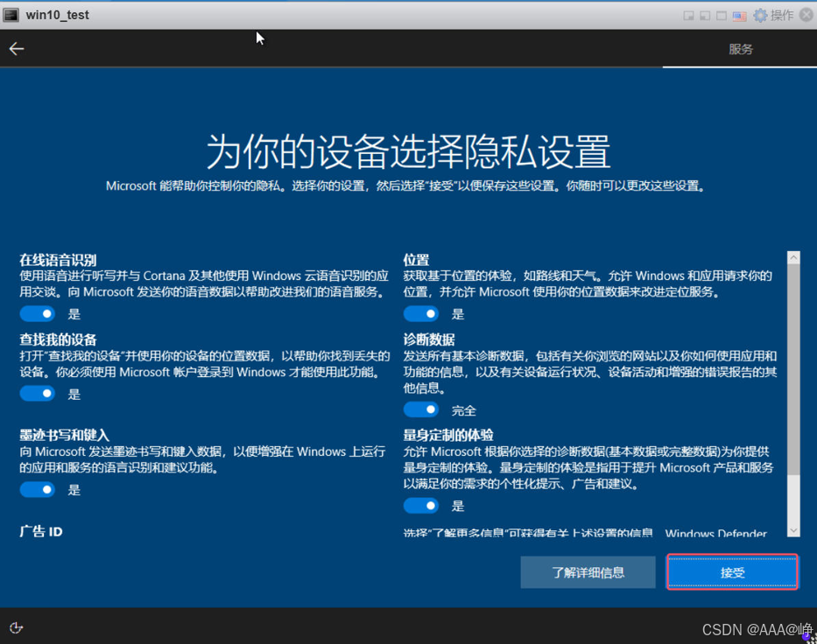This screenshot has width=817, height=644.
Task: Click the 为你的设备选择隐私设置 title
Action: (408, 151)
